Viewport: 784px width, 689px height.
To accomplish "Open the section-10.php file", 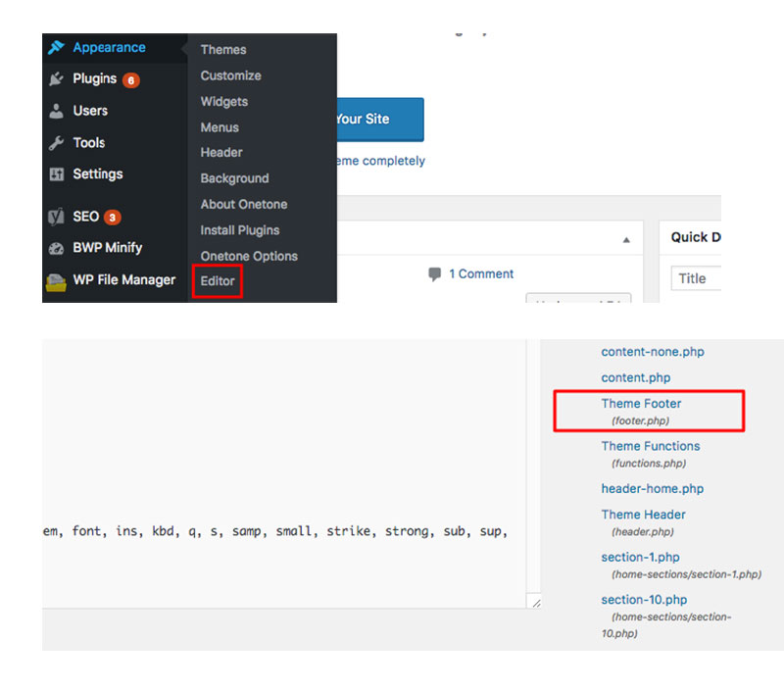I will coord(644,600).
